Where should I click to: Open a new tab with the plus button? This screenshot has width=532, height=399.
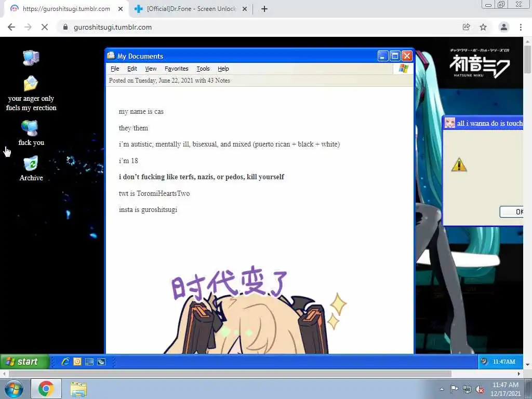264,9
